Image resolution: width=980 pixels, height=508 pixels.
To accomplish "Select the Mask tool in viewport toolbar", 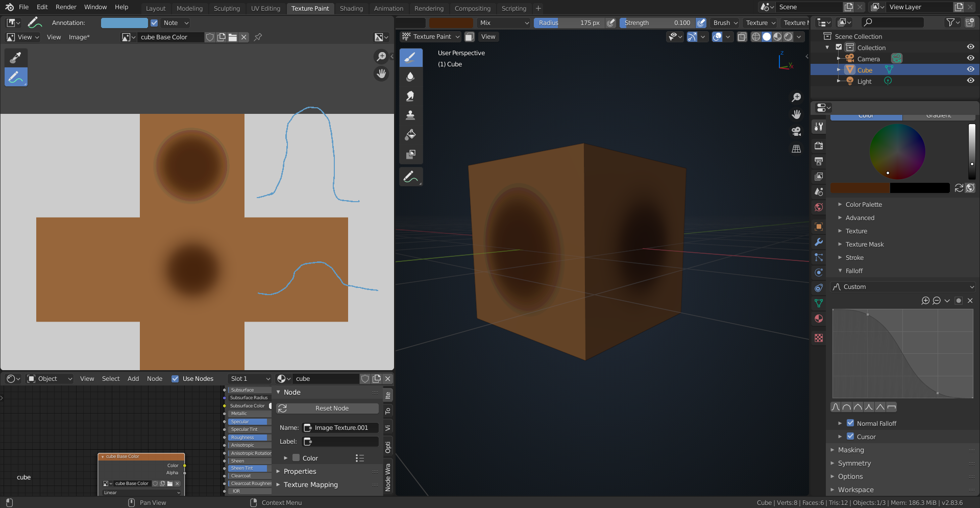I will pyautogui.click(x=410, y=154).
